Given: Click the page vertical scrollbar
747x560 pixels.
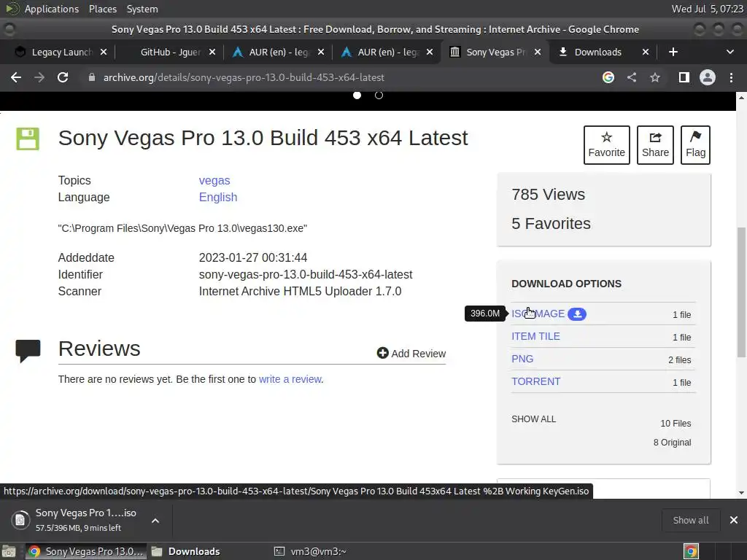Looking at the screenshot, I should 741,293.
